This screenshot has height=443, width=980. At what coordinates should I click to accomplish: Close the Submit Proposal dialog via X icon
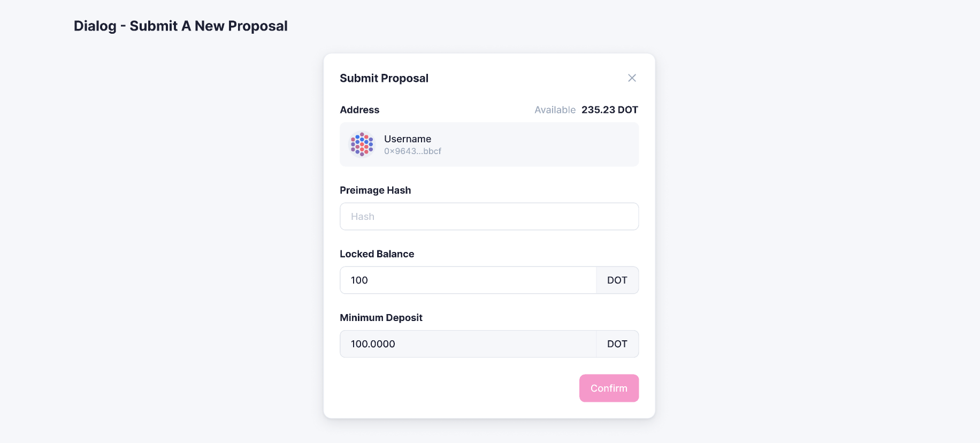pyautogui.click(x=632, y=78)
